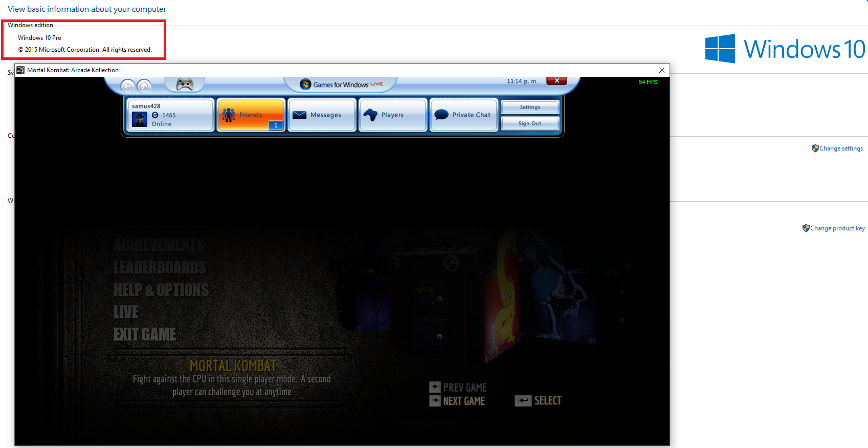The image size is (868, 448).
Task: Click the PREV GAME arrow key icon
Action: pyautogui.click(x=435, y=387)
